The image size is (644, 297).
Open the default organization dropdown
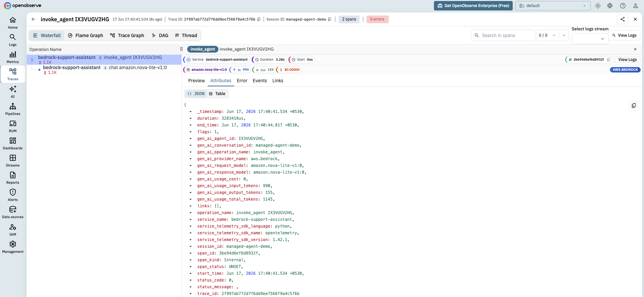pyautogui.click(x=553, y=6)
